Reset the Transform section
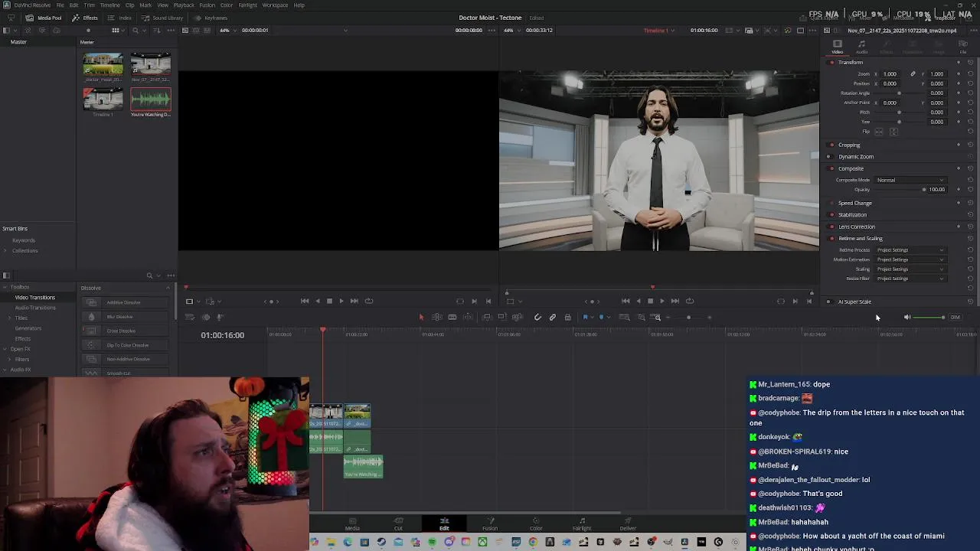 (x=970, y=62)
